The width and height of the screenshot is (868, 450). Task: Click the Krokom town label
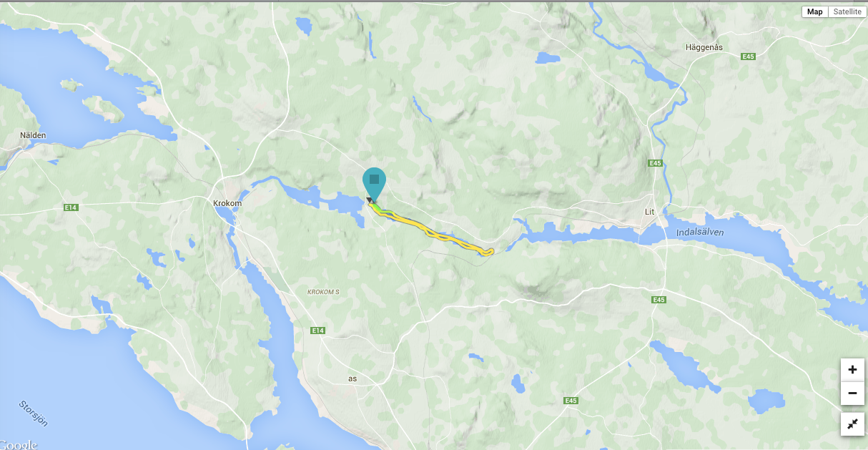coord(227,203)
